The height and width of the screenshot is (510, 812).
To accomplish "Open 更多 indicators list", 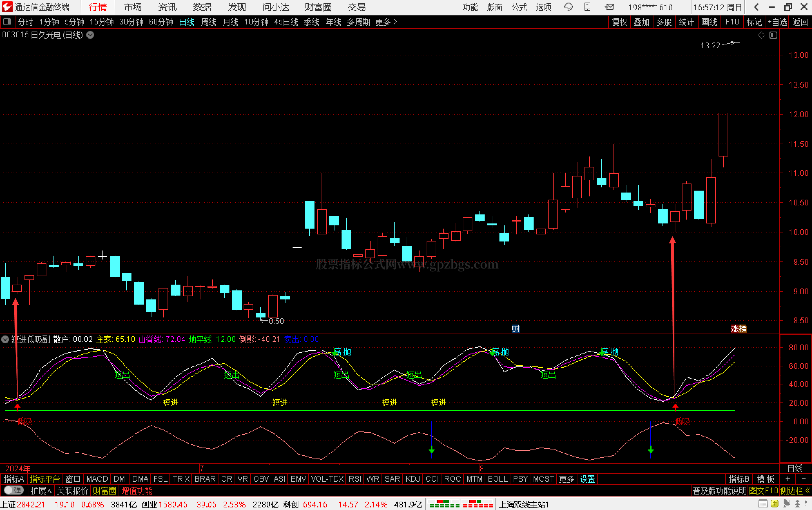I will [x=566, y=479].
